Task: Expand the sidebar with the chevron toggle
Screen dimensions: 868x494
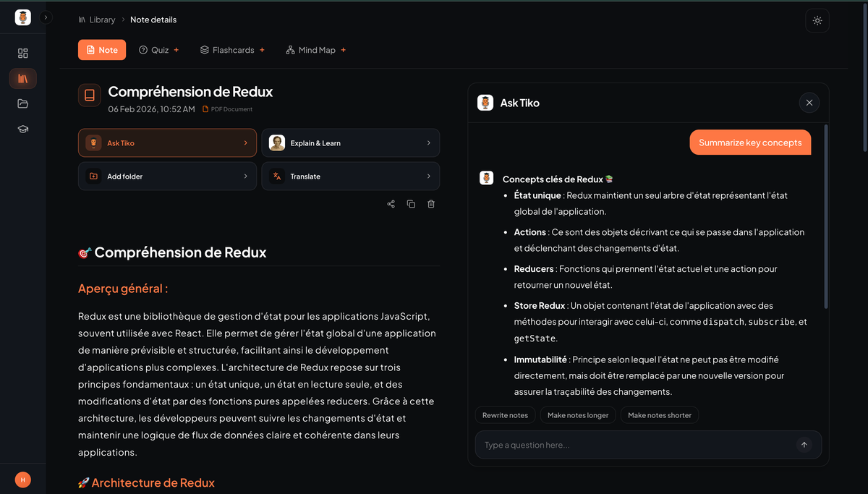Action: tap(46, 17)
